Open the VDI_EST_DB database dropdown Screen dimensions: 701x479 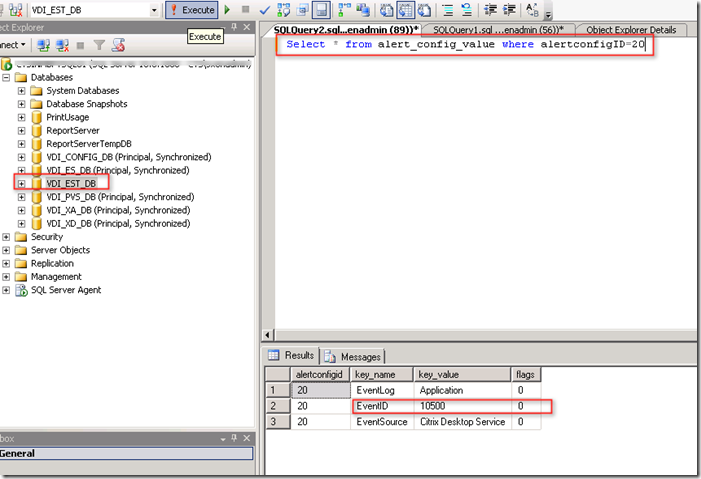tap(154, 9)
